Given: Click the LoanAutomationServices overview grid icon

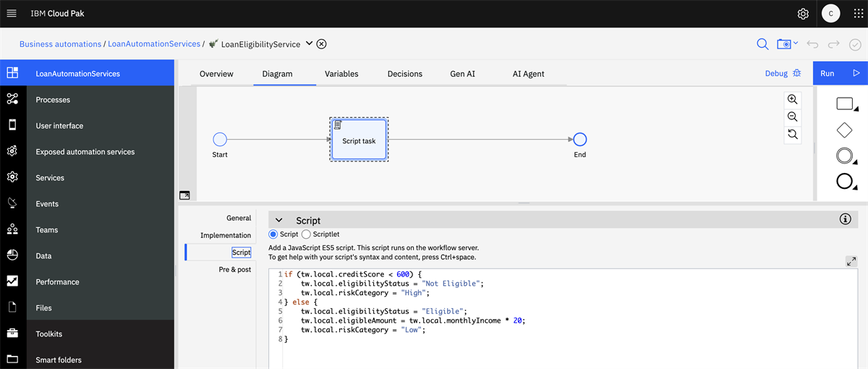Looking at the screenshot, I should [12, 73].
